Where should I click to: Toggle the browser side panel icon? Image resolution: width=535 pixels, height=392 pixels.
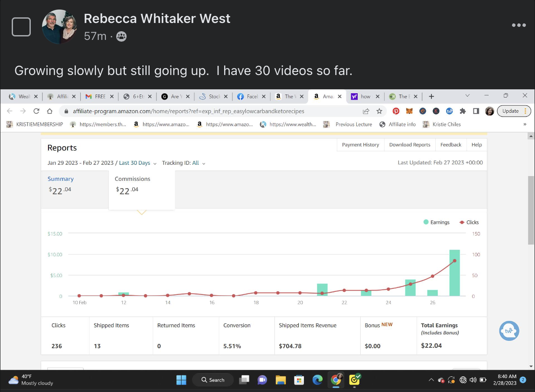point(476,111)
